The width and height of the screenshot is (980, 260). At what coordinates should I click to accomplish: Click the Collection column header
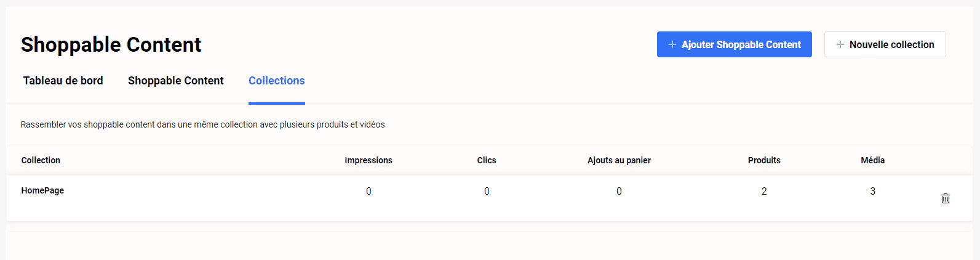(41, 160)
